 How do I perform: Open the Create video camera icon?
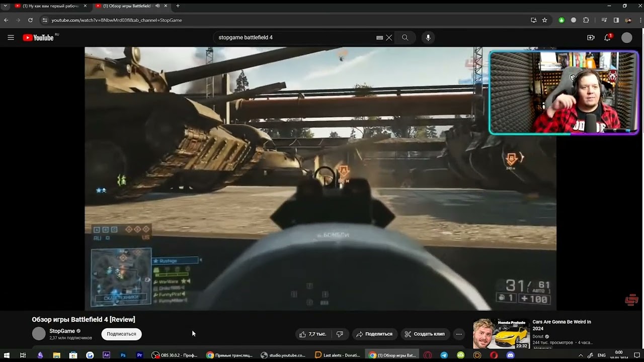[x=591, y=38]
